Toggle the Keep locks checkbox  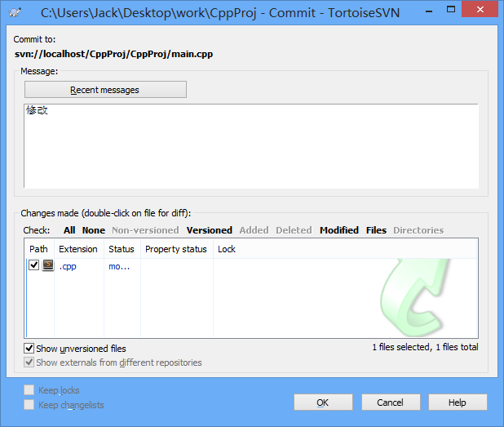click(29, 390)
